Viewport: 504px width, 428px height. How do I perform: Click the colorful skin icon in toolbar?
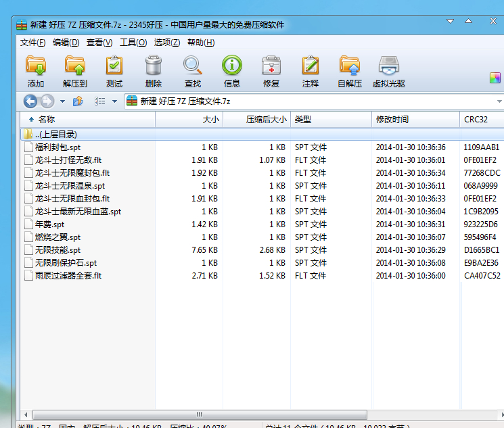(495, 78)
